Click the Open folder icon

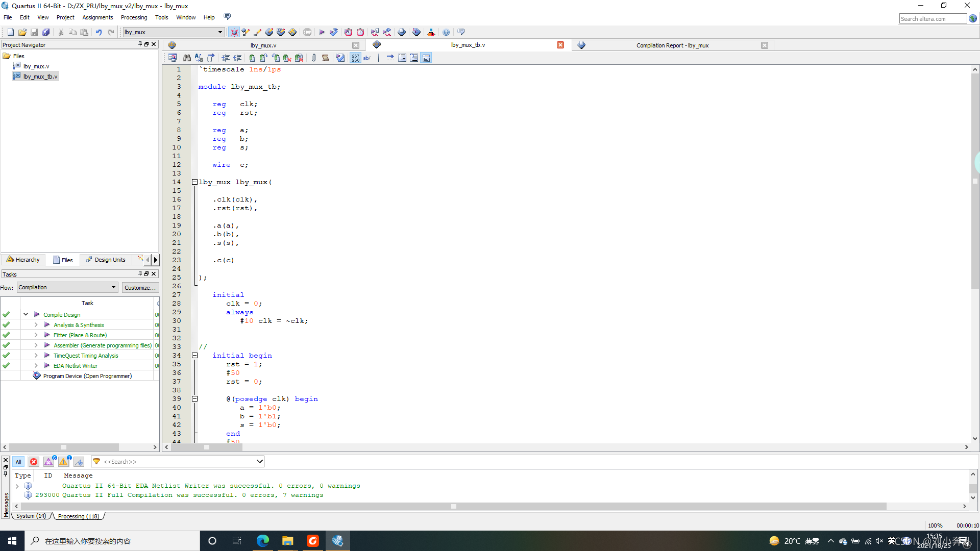pos(22,32)
